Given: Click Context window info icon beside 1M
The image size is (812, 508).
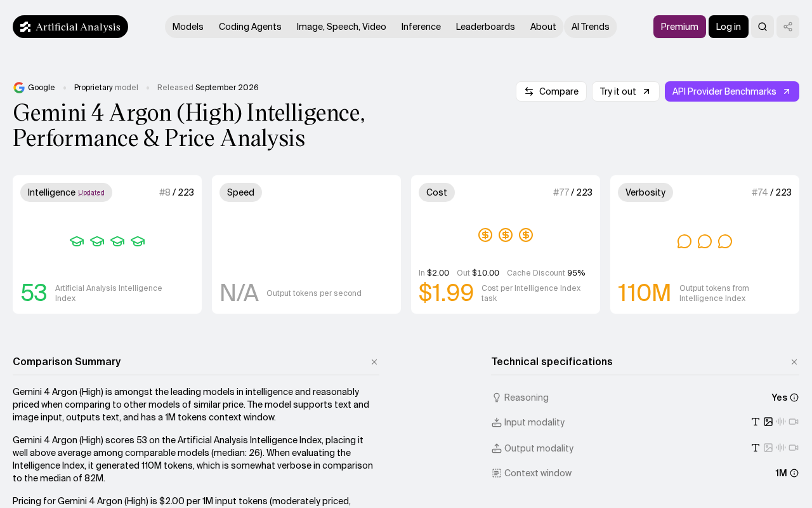Looking at the screenshot, I should click(x=794, y=473).
